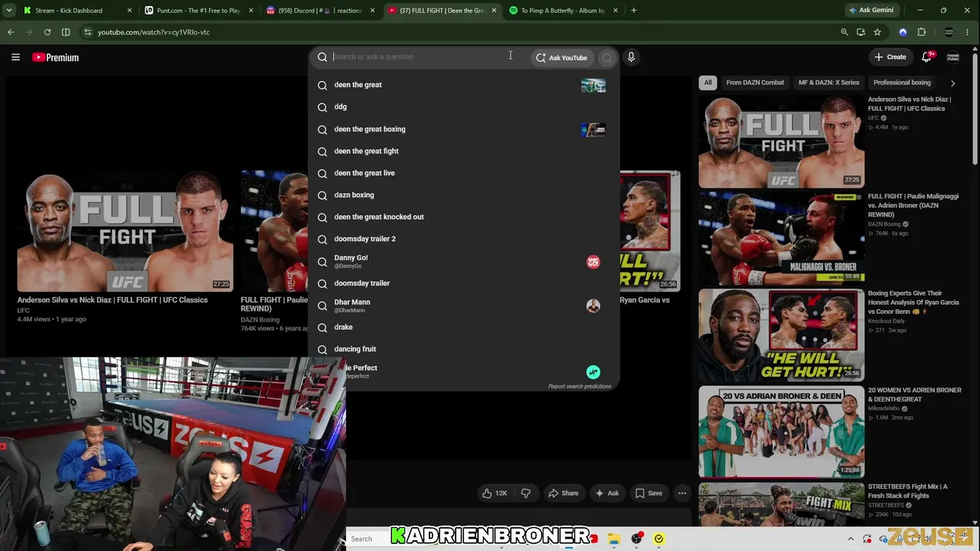This screenshot has width=980, height=551.
Task: Choose 'doomsday trailer 2' suggestion
Action: click(x=464, y=239)
